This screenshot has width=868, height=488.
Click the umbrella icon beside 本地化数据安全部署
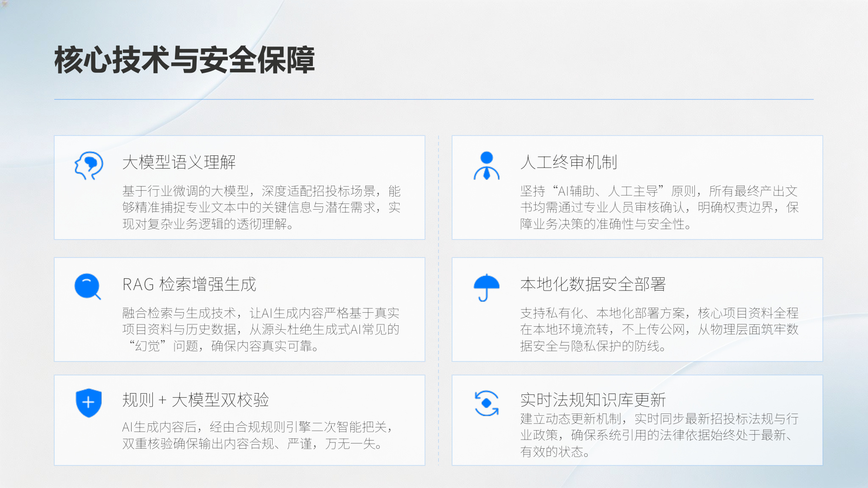(486, 287)
